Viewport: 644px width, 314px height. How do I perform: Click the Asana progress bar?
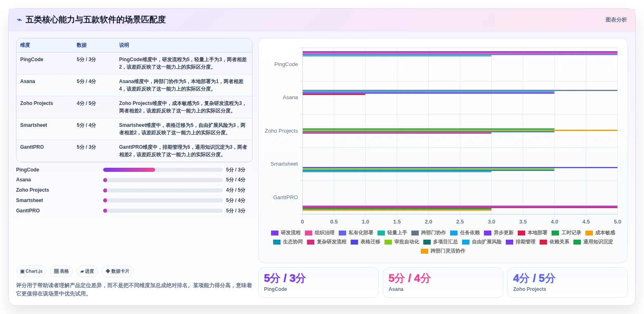coord(163,180)
